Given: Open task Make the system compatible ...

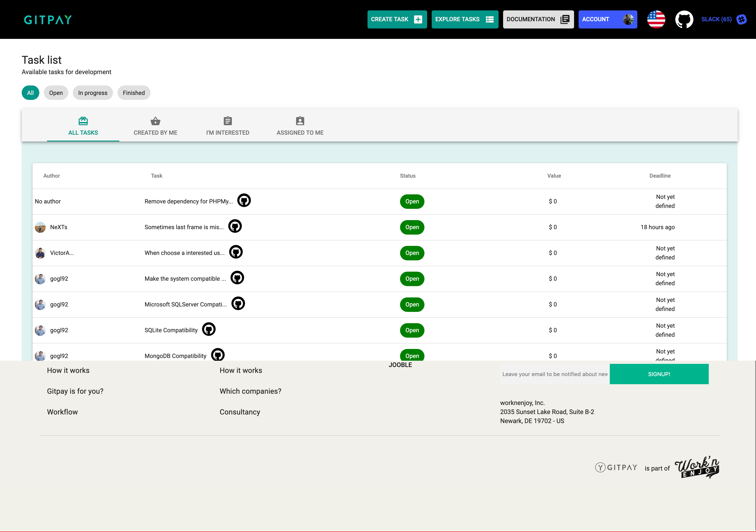Looking at the screenshot, I should [x=185, y=279].
